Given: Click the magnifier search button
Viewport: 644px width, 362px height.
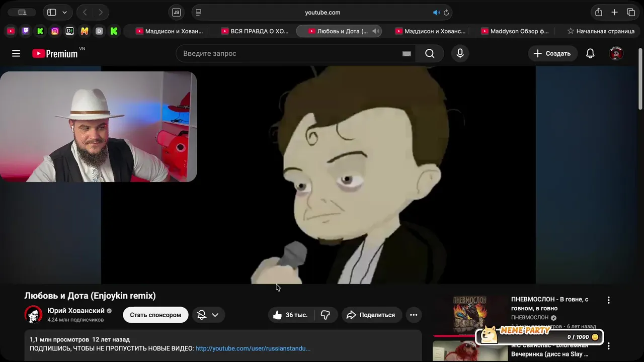Looking at the screenshot, I should (x=430, y=53).
